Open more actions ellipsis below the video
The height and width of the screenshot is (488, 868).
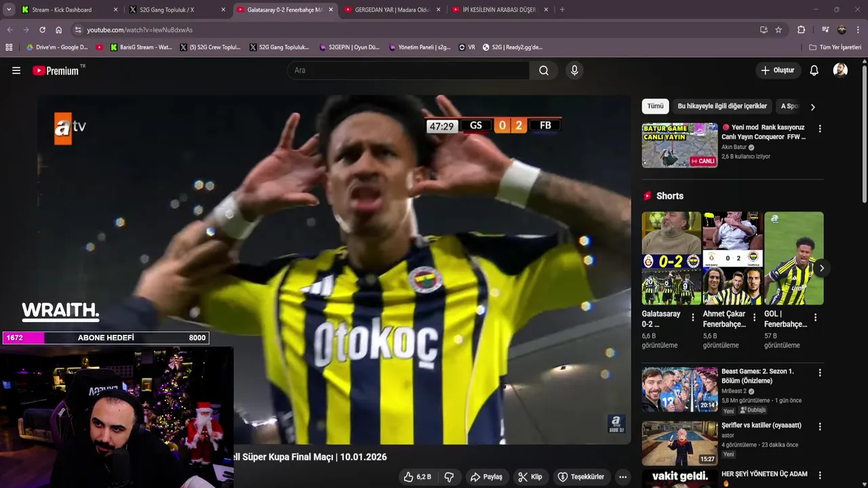[623, 477]
